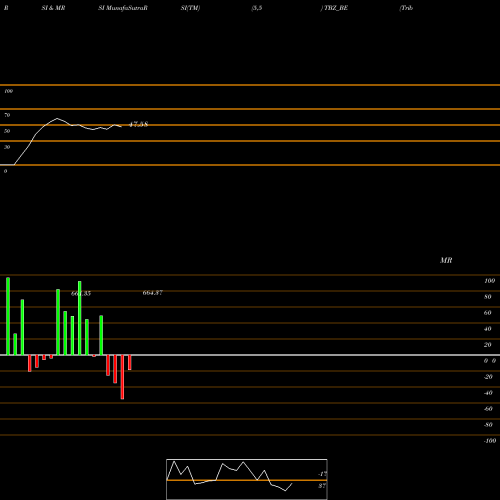Image resolution: width=500 pixels, height=500 pixels.
Task: Click the -40 label on MR axis
Action: point(488,393)
